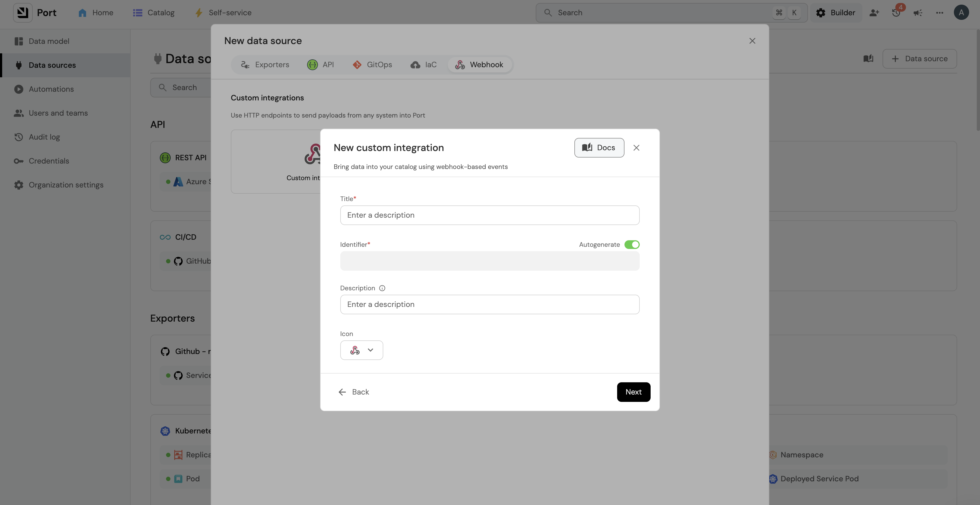980x505 pixels.
Task: Switch to the GitOps tab
Action: tap(372, 65)
